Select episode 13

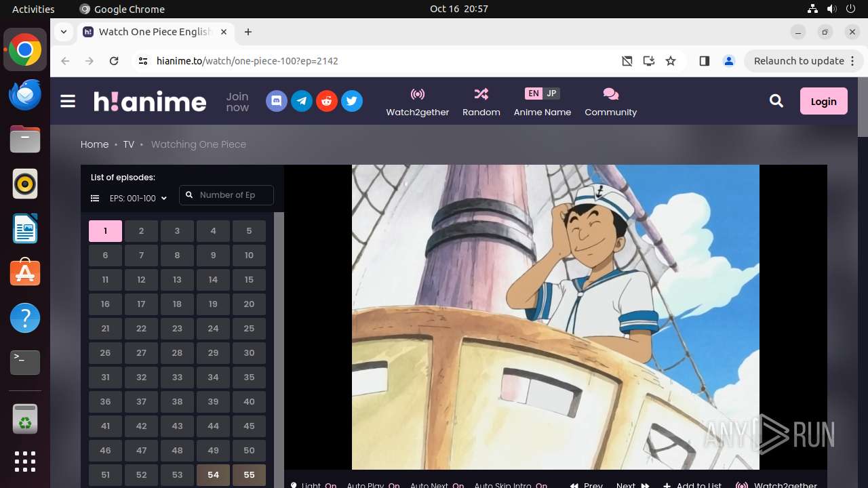(177, 280)
